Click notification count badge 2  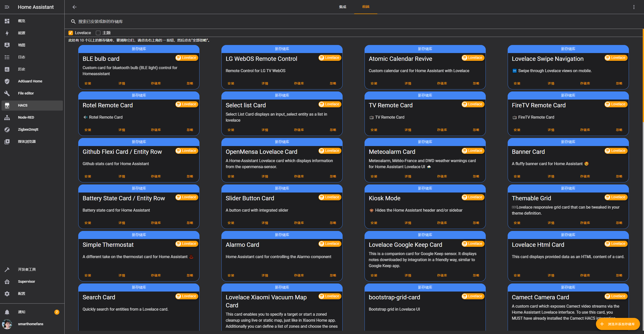pyautogui.click(x=57, y=312)
